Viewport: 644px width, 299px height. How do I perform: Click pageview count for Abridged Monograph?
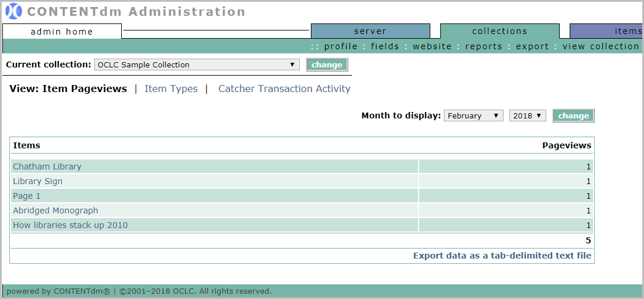[x=588, y=210]
